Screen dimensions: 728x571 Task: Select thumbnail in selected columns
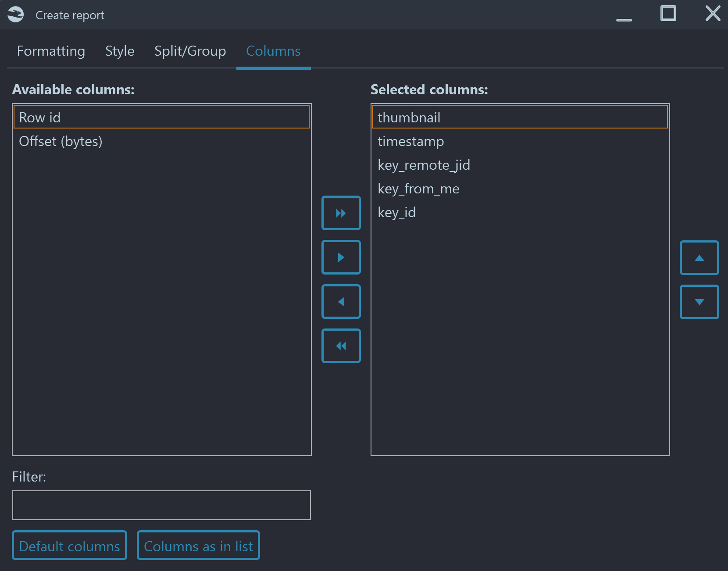point(520,117)
